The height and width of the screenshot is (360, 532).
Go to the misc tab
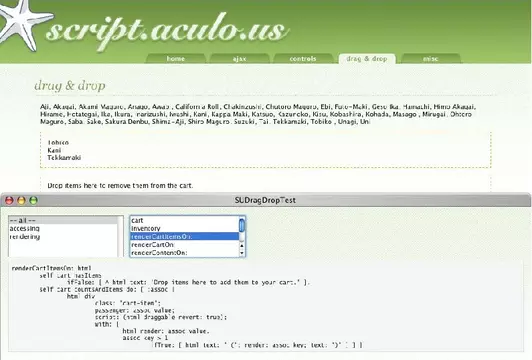(431, 58)
